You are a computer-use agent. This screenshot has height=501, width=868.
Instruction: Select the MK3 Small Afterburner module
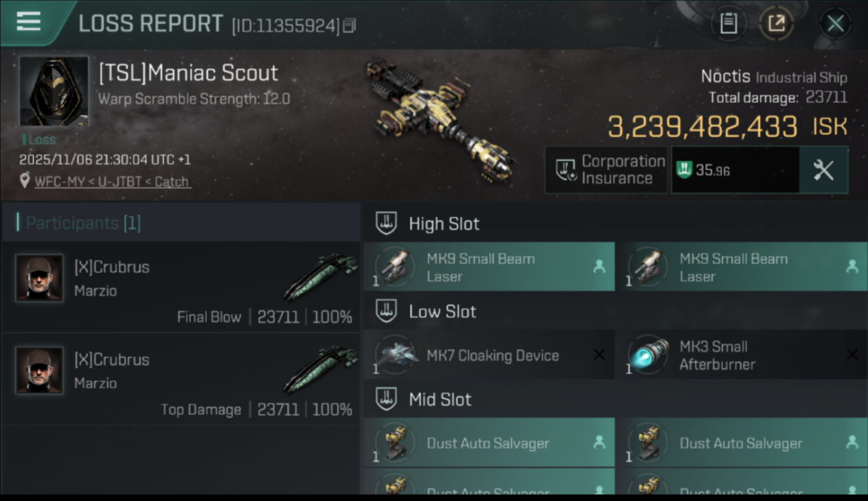[741, 355]
